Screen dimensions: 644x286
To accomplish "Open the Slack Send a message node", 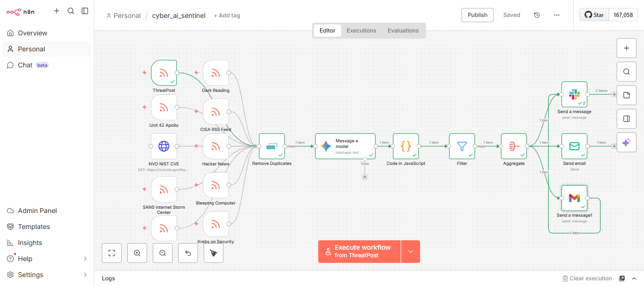I will 574,94.
